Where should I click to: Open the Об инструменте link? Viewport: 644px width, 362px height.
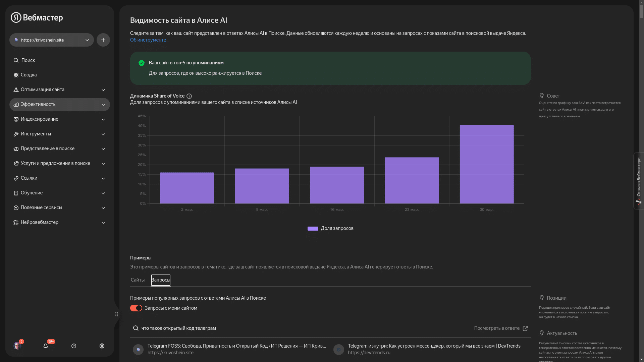point(148,40)
